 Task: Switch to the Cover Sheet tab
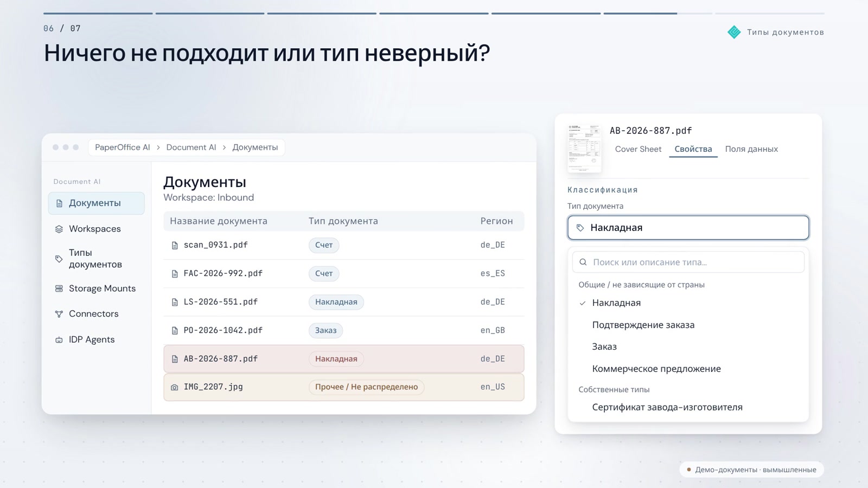[x=638, y=149]
